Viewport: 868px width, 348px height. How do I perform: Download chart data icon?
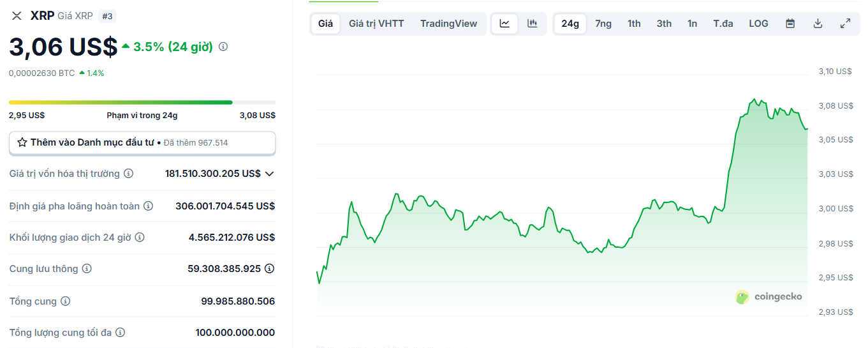pos(818,24)
